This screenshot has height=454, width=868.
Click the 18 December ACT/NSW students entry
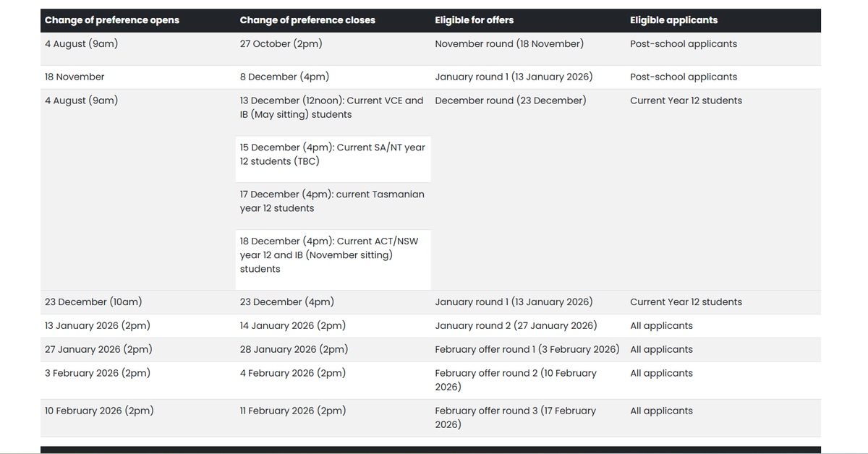[x=332, y=254]
